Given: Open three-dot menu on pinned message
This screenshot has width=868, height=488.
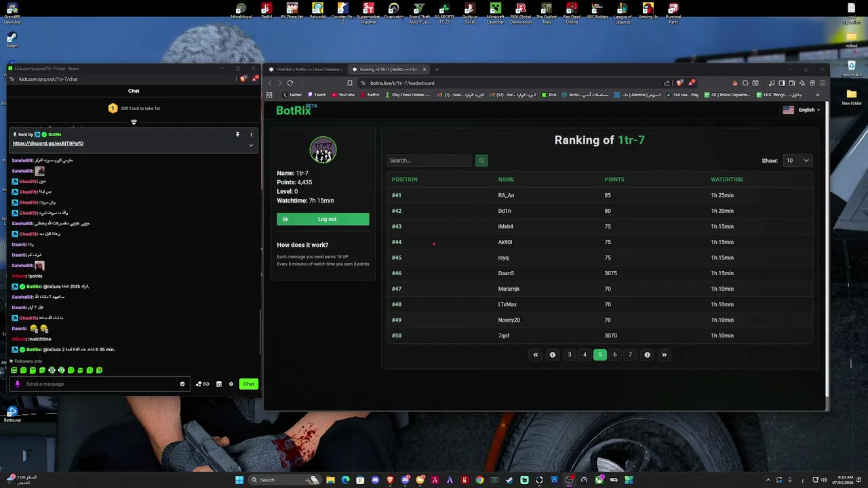Looking at the screenshot, I should pyautogui.click(x=251, y=134).
